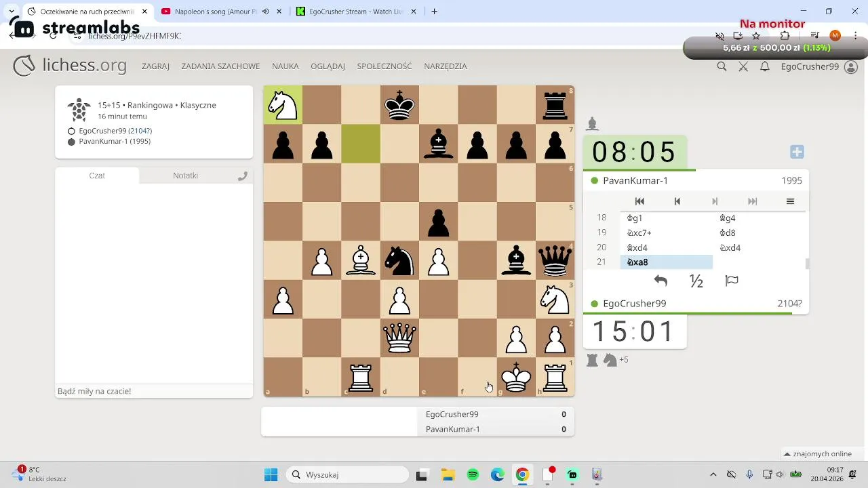Offer a draw with ½ button
Screen dimensions: 868x488
point(696,281)
